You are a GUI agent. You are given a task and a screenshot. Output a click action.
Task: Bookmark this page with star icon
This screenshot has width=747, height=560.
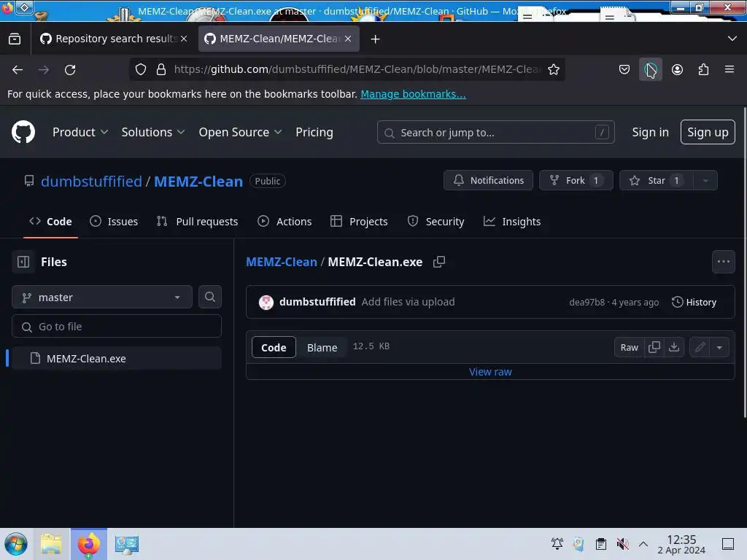(553, 69)
